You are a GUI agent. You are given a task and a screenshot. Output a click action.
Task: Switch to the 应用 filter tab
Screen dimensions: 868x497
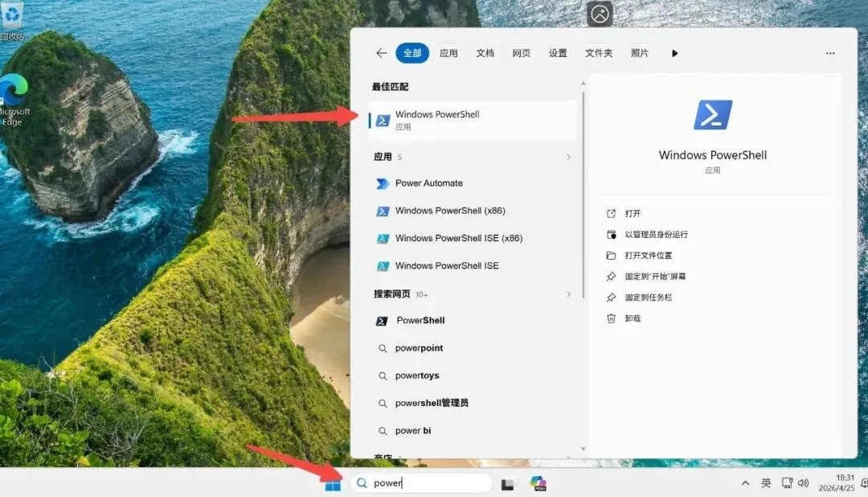coord(448,53)
